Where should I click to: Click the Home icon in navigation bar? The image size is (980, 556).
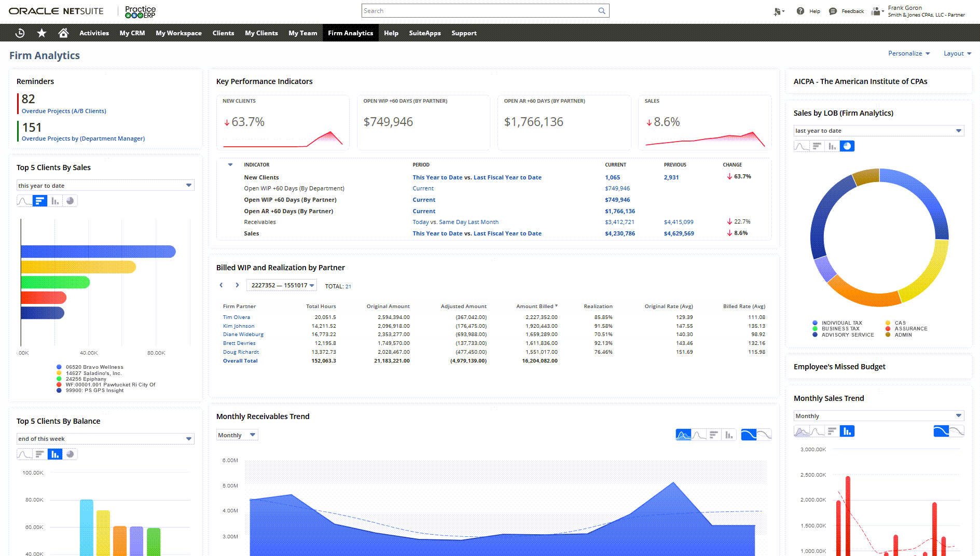(63, 33)
